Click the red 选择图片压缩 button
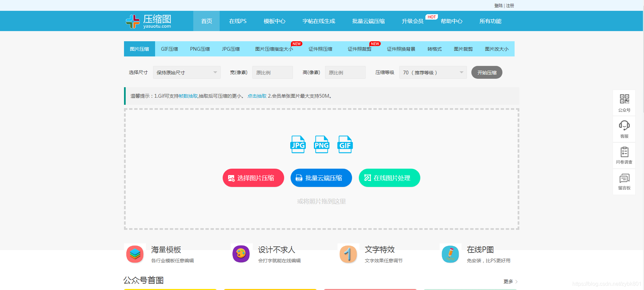Viewport: 644px width, 290px height. 253,178
